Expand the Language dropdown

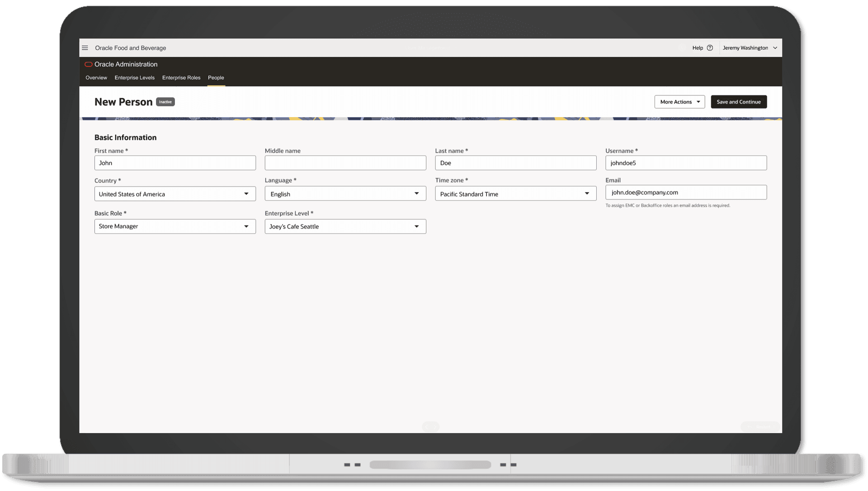click(345, 194)
